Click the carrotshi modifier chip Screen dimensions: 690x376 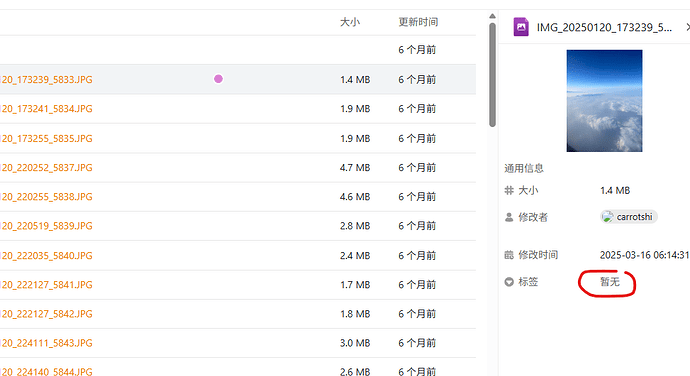click(629, 217)
